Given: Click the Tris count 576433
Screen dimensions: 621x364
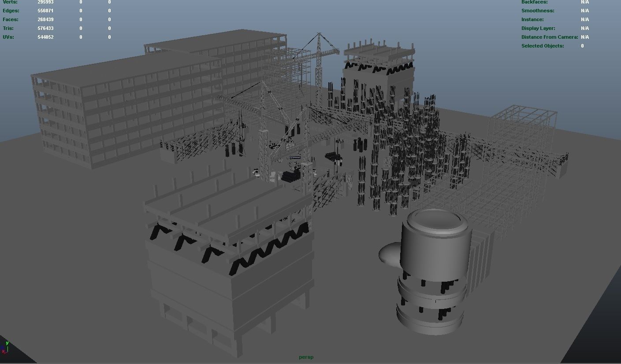Looking at the screenshot, I should coord(45,28).
